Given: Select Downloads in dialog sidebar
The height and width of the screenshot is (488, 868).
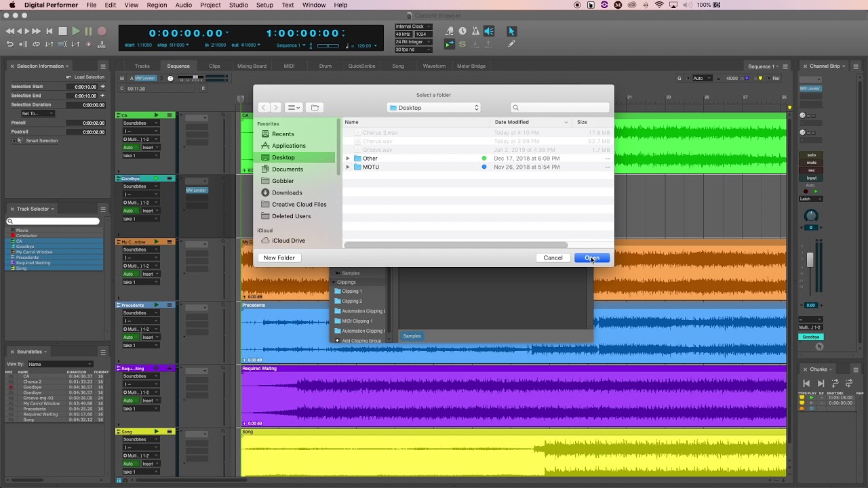Looking at the screenshot, I should (287, 192).
